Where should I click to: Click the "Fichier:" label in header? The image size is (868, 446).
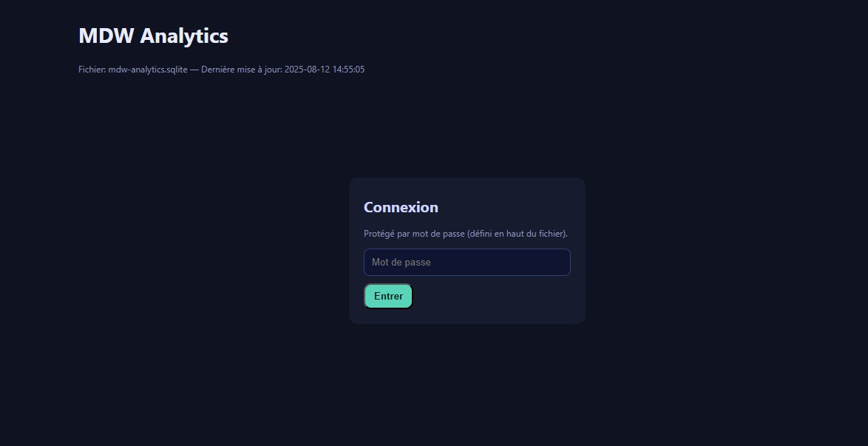point(92,70)
